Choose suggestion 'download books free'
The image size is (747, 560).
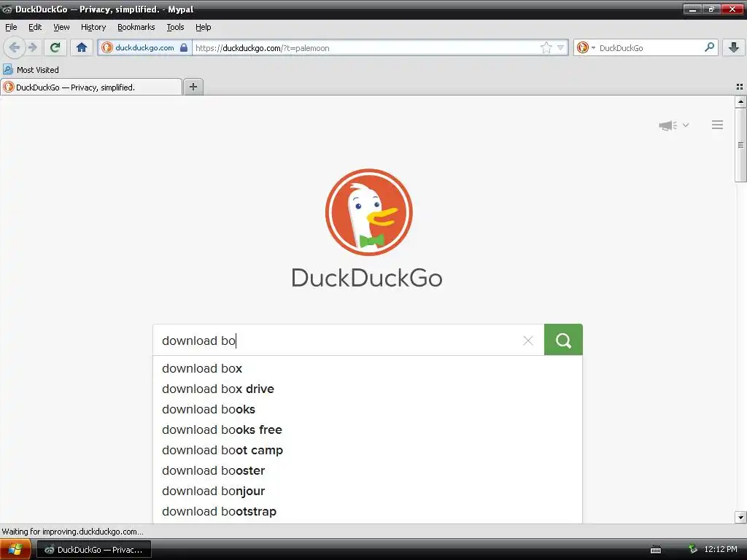click(368, 430)
